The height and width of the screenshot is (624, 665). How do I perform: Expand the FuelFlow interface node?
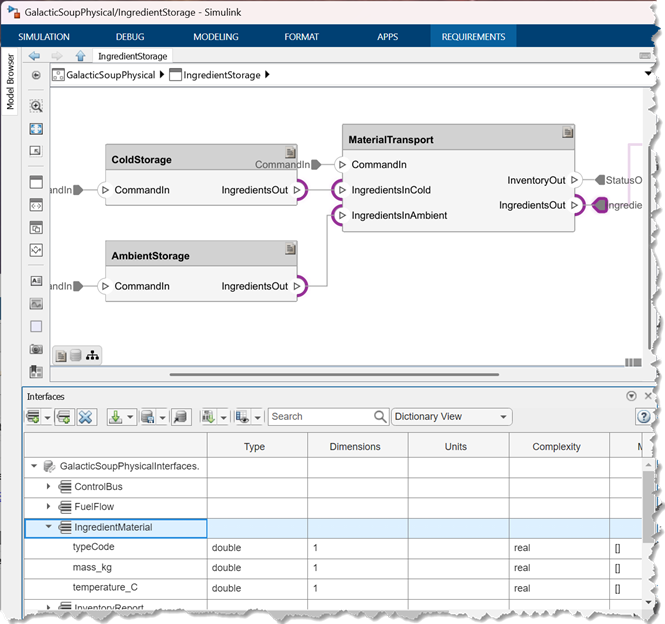[48, 507]
